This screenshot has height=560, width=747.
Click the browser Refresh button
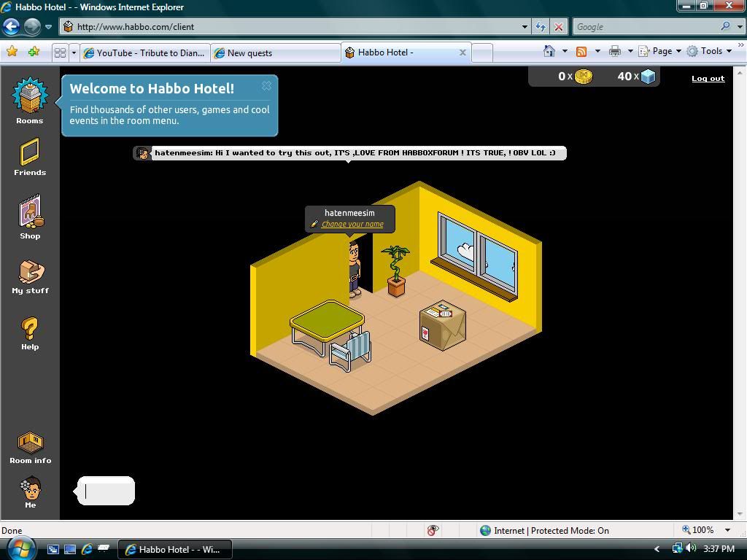[541, 27]
